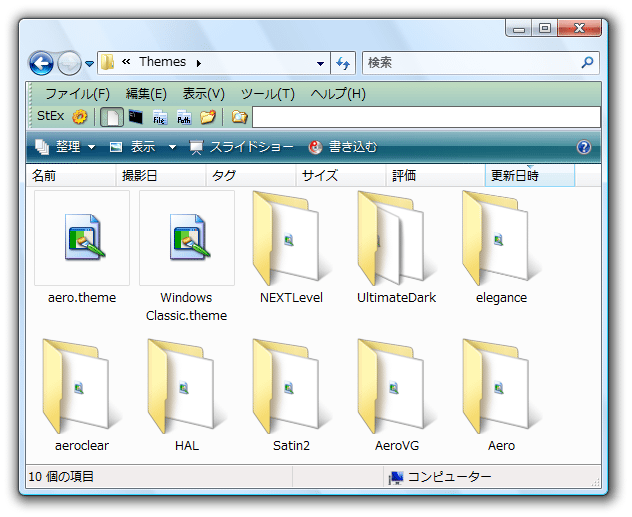Sort by 名前 column header
This screenshot has width=632, height=517.
(x=71, y=176)
